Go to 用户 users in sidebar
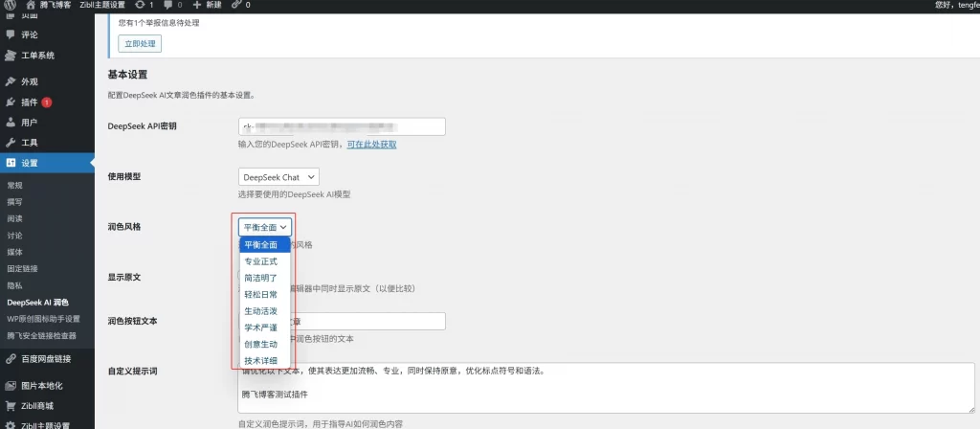This screenshot has width=980, height=429. coord(29,122)
